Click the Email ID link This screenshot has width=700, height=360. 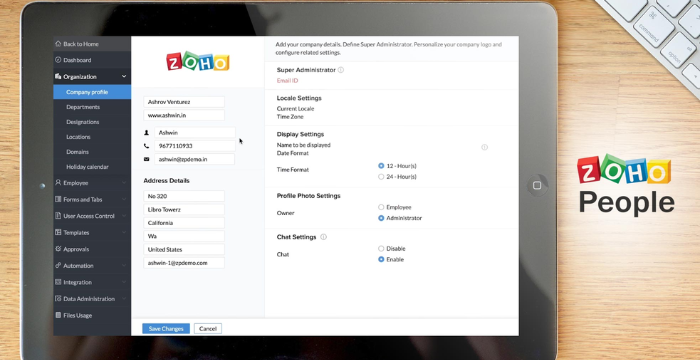point(287,81)
